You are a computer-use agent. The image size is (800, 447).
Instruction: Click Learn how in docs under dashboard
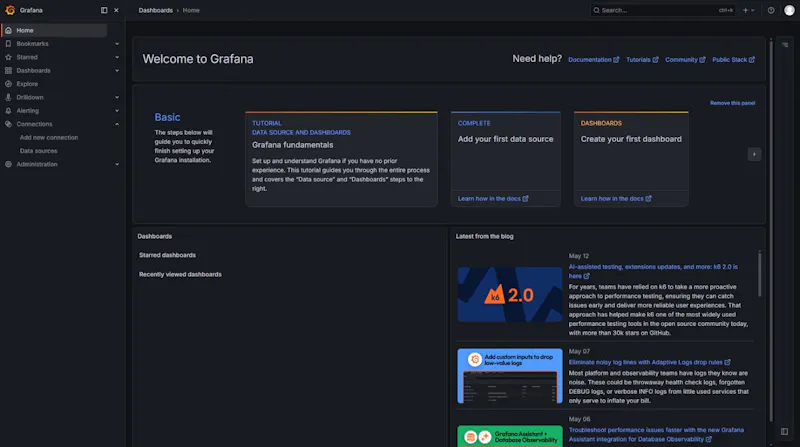point(616,198)
